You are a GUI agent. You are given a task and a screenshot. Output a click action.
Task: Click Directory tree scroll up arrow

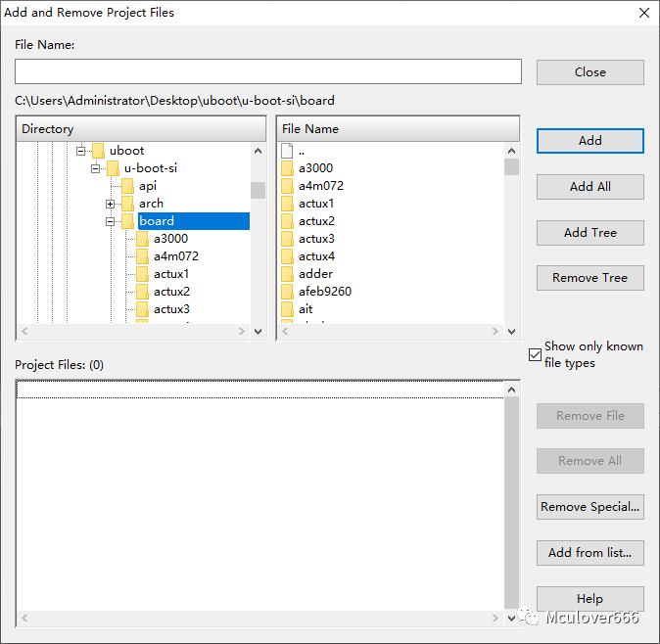point(258,151)
